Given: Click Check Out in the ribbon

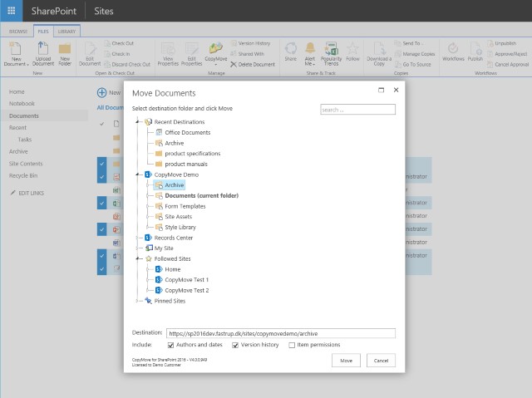Looking at the screenshot, I should [119, 43].
